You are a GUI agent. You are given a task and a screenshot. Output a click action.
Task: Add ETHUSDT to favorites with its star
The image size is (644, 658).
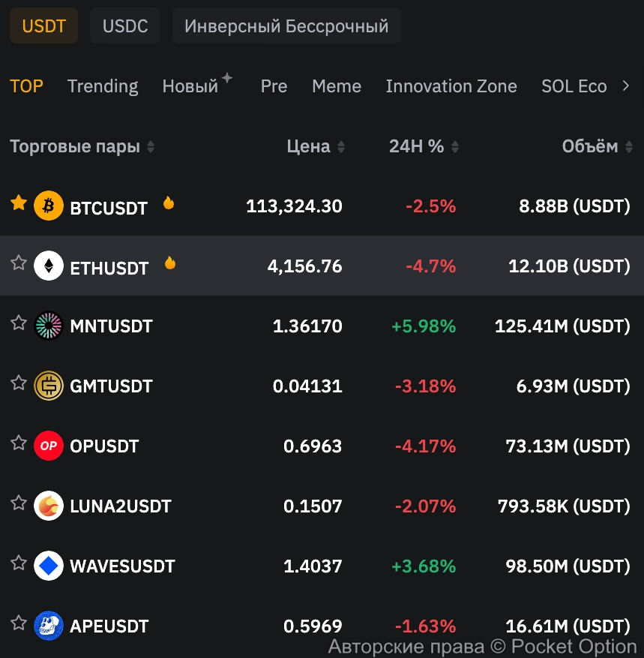click(x=19, y=263)
